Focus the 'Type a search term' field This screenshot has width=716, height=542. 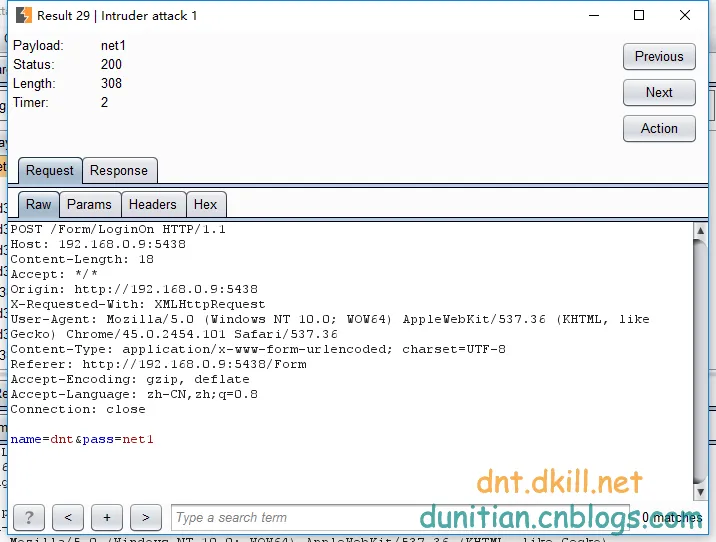coord(400,517)
